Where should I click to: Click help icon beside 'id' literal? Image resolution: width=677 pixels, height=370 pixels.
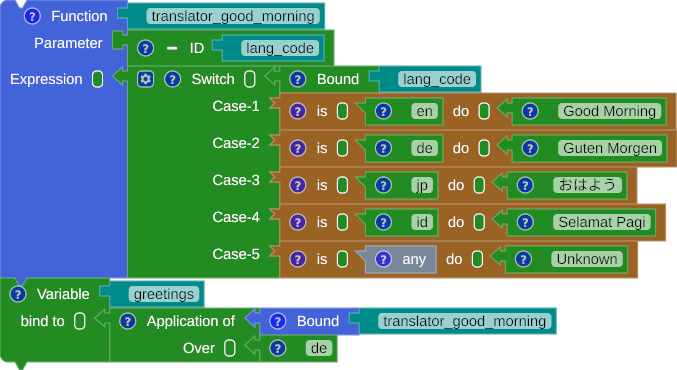point(383,222)
